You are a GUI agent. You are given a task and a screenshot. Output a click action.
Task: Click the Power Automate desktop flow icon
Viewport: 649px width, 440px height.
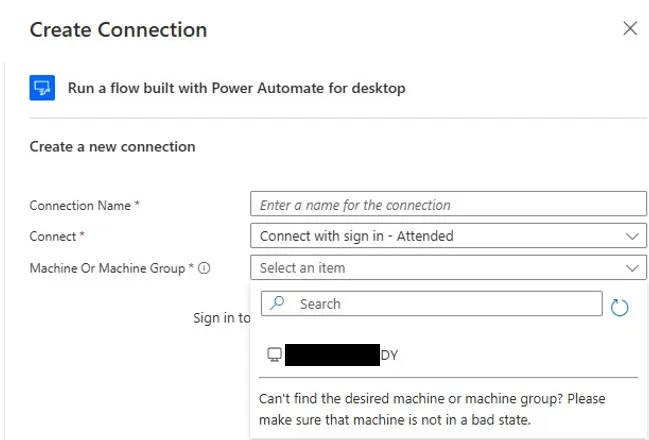(x=43, y=88)
